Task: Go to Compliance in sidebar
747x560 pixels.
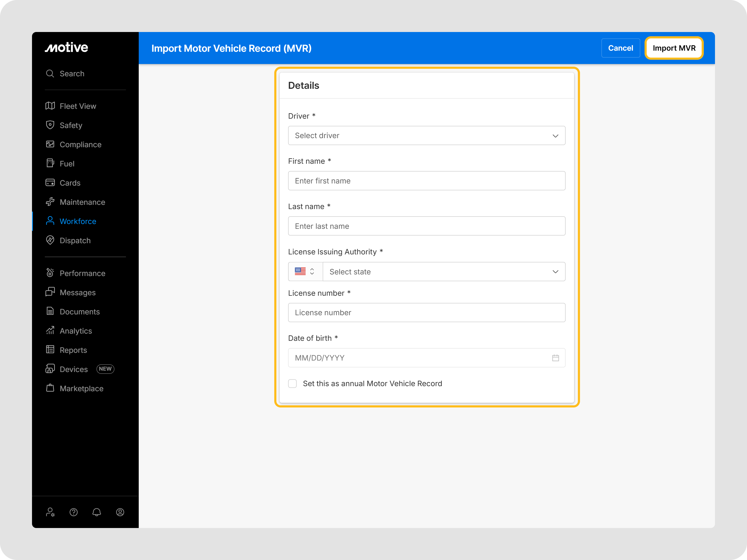Action: click(80, 145)
